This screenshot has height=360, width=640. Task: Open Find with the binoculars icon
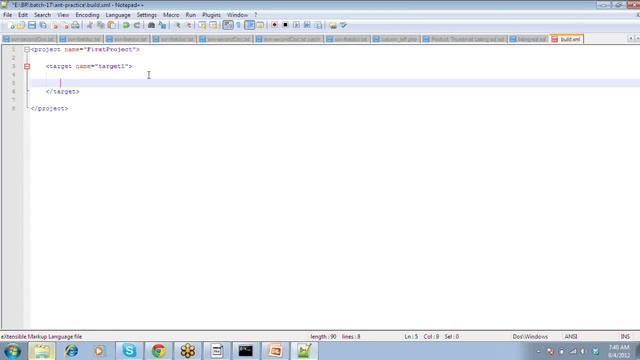point(151,25)
